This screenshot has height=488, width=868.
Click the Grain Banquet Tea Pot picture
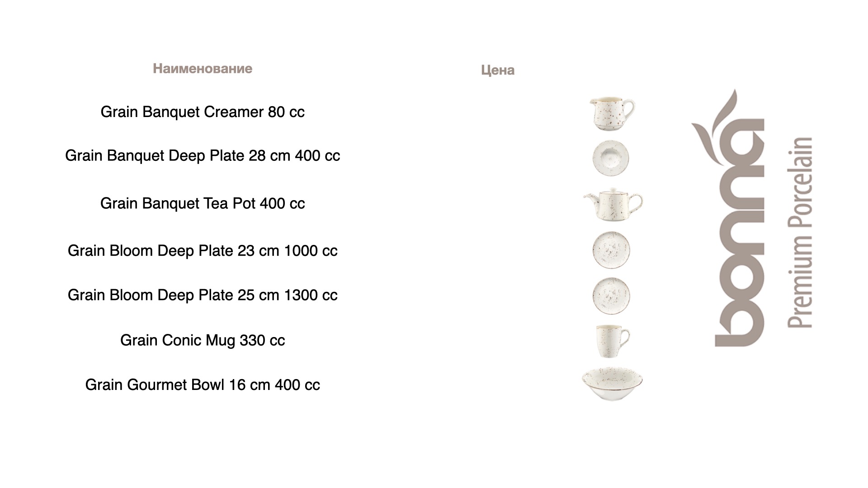click(x=613, y=205)
